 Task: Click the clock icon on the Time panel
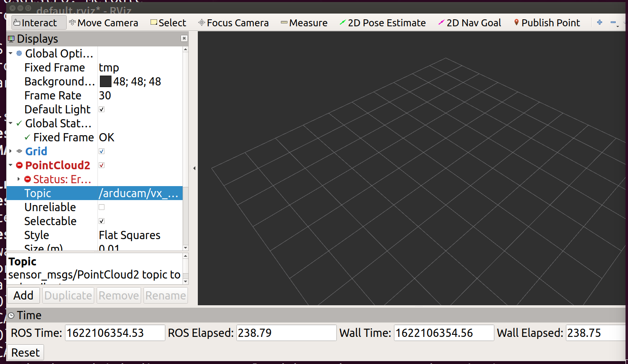10,315
